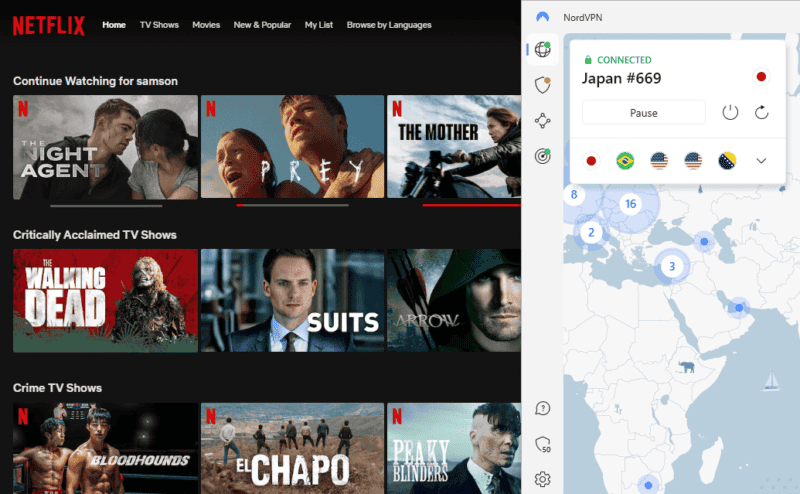Image resolution: width=800 pixels, height=494 pixels.
Task: Click Critically Acclaimed TV Shows heading
Action: (95, 235)
